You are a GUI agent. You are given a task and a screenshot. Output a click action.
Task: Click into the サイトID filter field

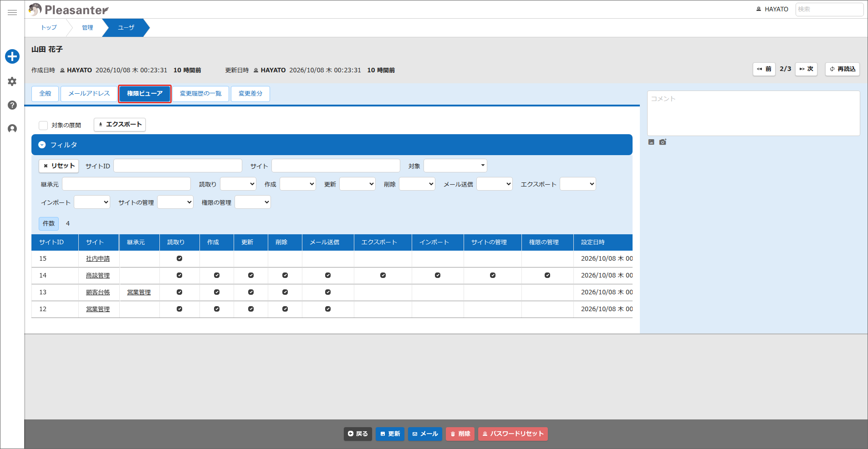click(x=178, y=166)
